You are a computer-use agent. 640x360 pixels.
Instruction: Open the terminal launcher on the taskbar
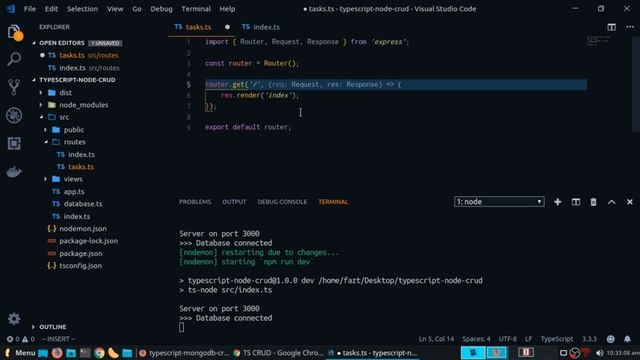(x=85, y=353)
